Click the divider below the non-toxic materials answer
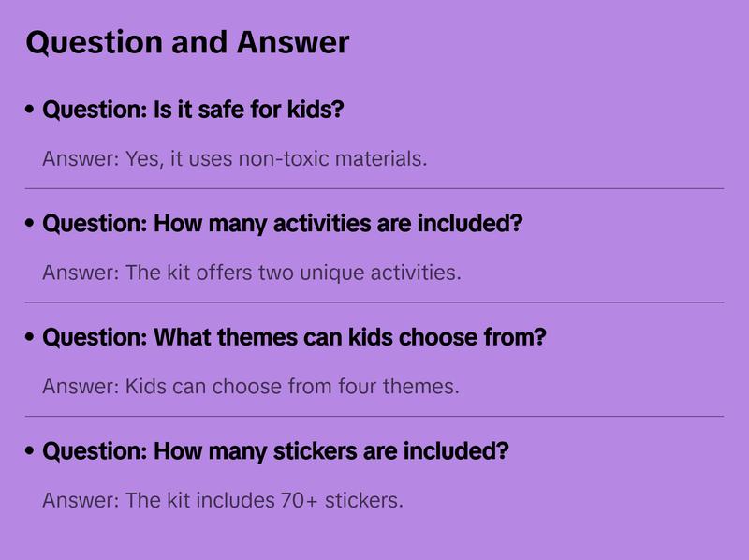 pyautogui.click(x=374, y=188)
